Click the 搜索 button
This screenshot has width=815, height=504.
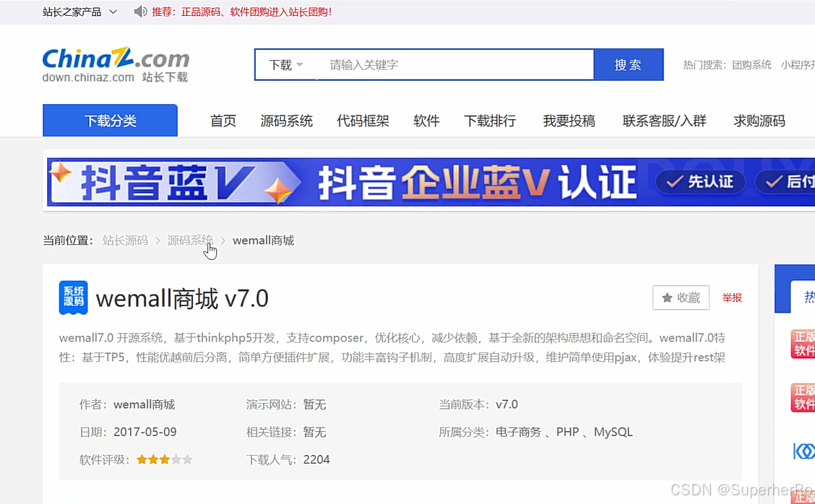pyautogui.click(x=629, y=65)
